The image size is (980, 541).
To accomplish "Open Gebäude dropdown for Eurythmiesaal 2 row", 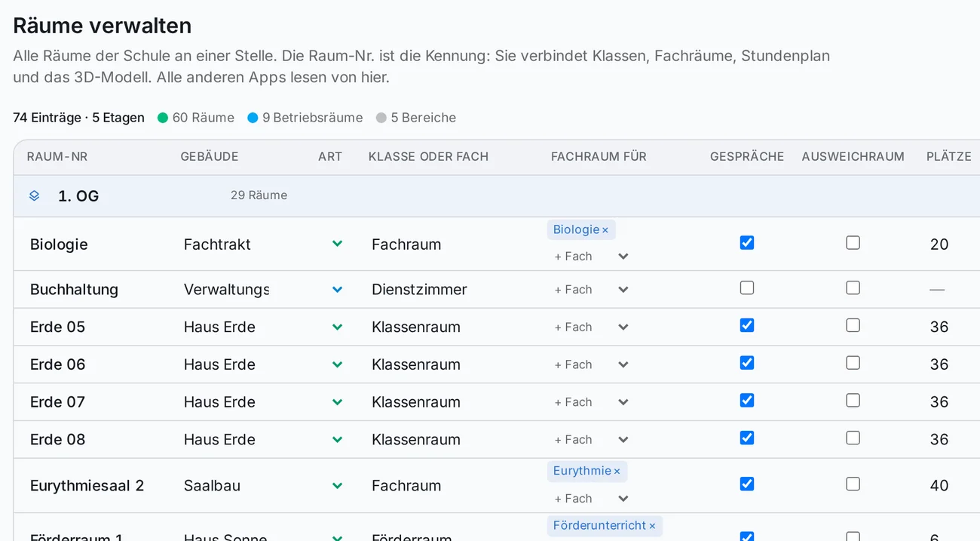I will [338, 486].
